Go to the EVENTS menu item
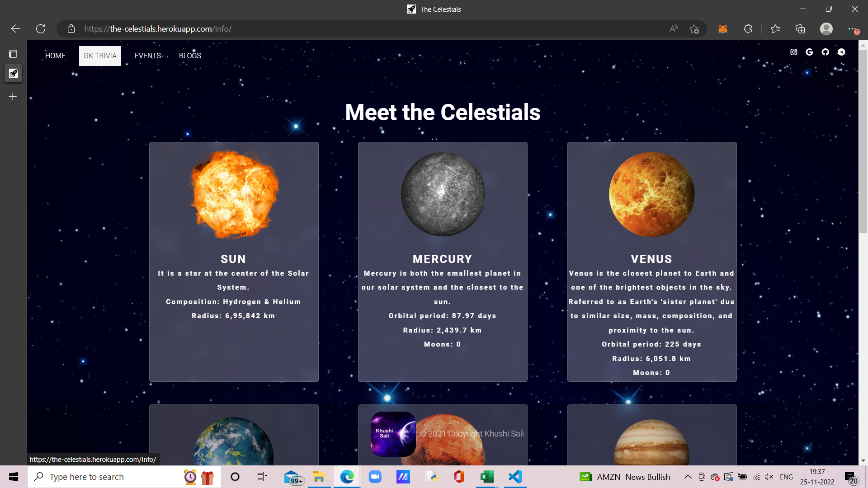 (x=148, y=56)
